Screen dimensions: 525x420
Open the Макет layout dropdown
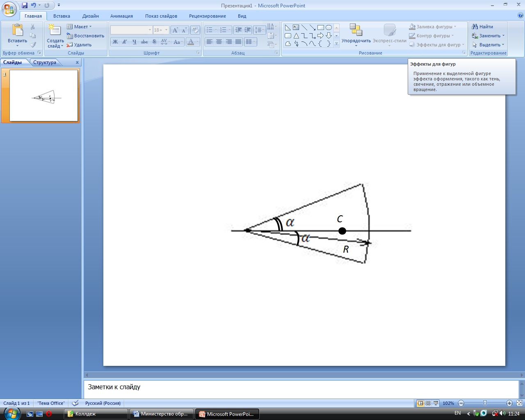tap(79, 27)
